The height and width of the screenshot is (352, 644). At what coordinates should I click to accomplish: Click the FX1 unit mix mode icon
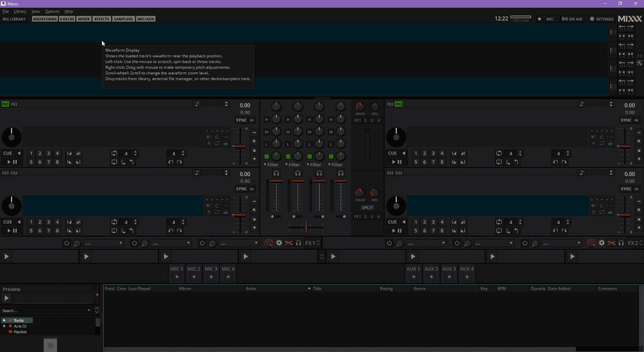289,243
